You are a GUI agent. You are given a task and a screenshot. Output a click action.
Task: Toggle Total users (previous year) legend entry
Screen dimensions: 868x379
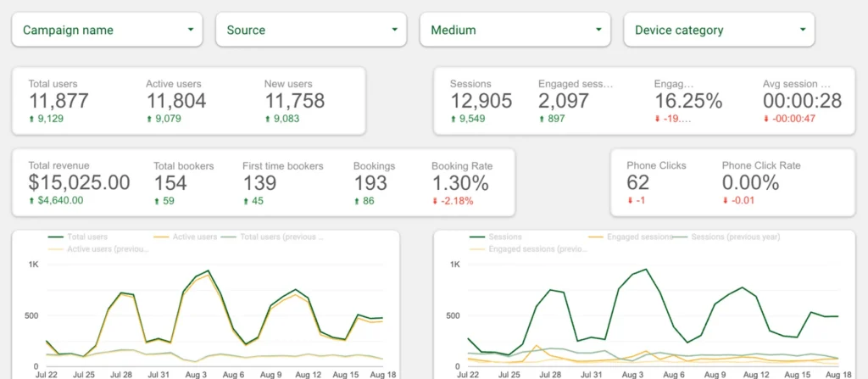coord(272,237)
